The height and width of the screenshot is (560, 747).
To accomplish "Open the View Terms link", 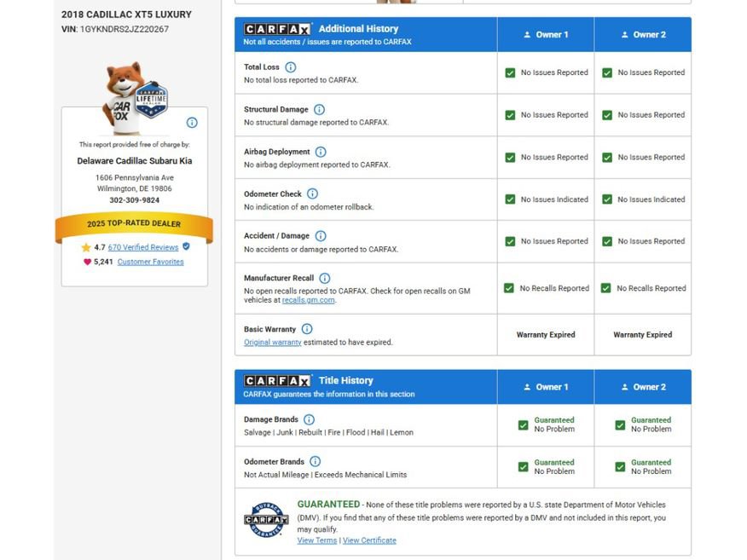I will pos(317,540).
